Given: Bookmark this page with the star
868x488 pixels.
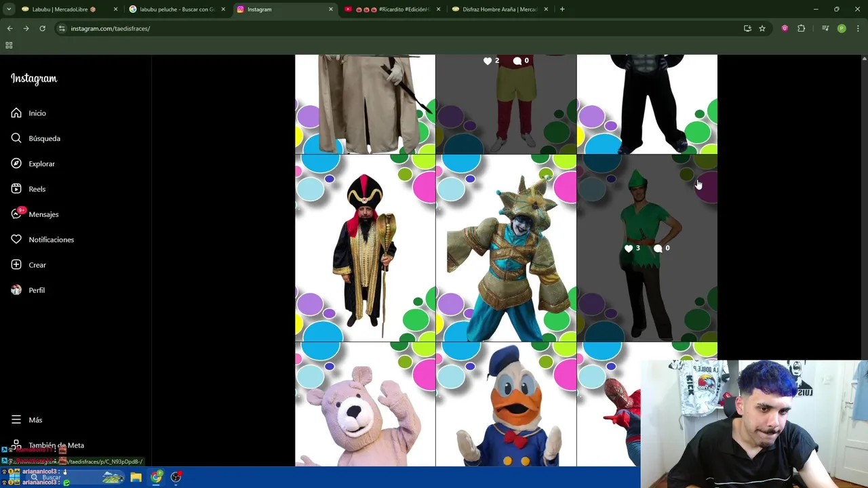Looking at the screenshot, I should (762, 28).
